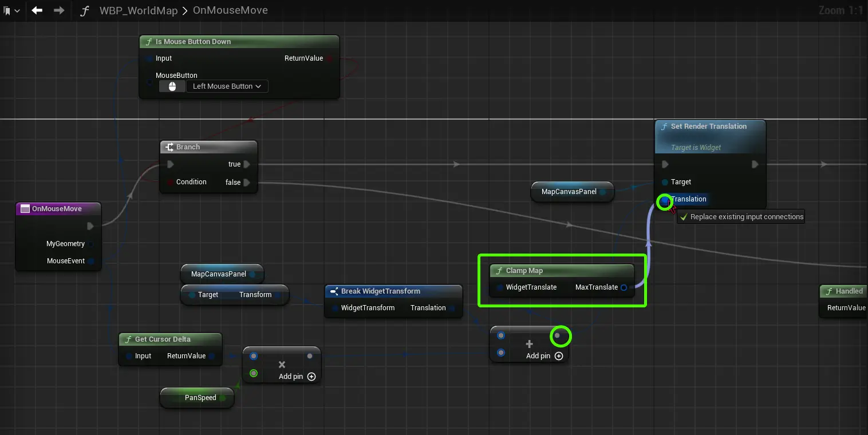The image size is (868, 435).
Task: Click the Branch node true exec pin
Action: [x=247, y=164]
